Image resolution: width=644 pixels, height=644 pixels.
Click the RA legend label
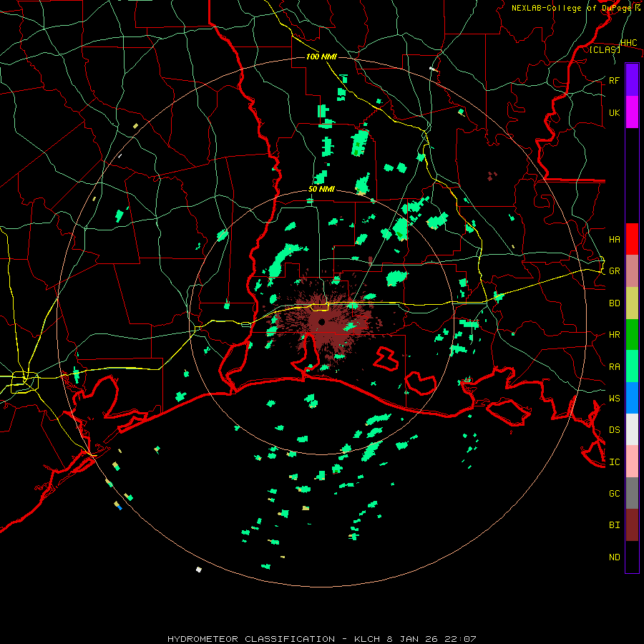coord(614,366)
